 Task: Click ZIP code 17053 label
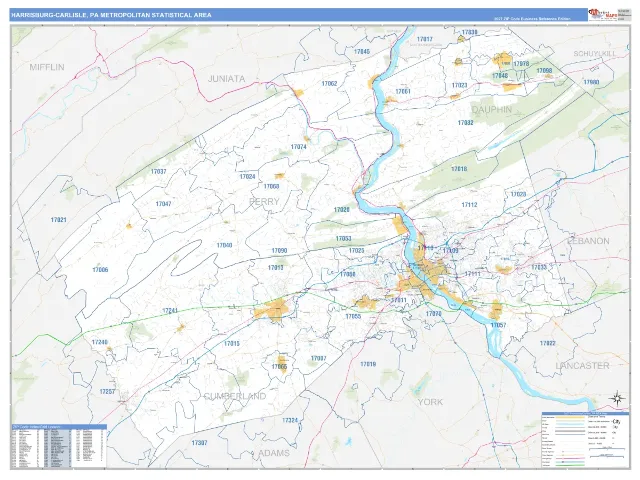click(344, 239)
